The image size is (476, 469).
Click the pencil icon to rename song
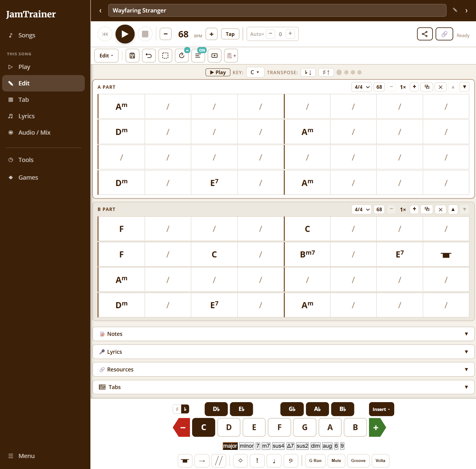455,10
